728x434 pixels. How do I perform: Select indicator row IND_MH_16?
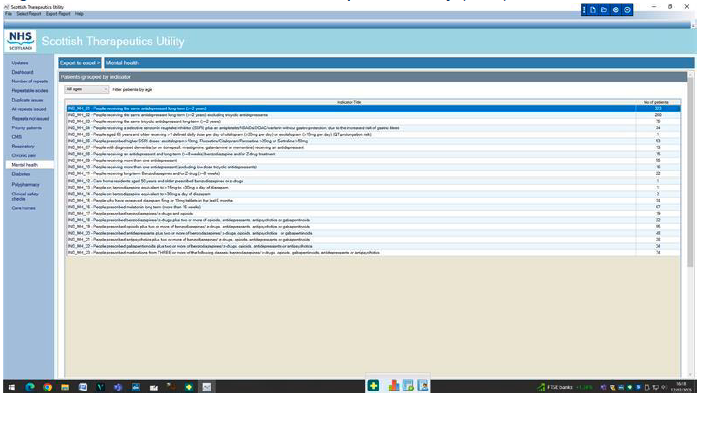click(373, 207)
